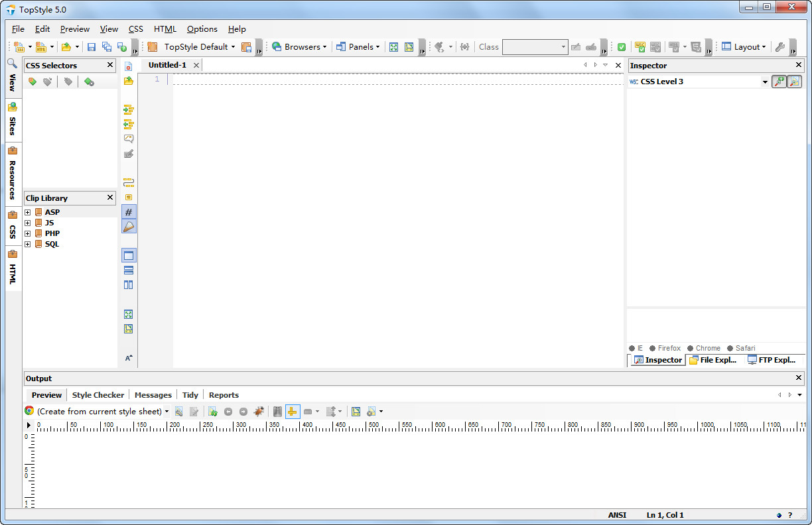
Task: Open the View menu
Action: (x=109, y=29)
